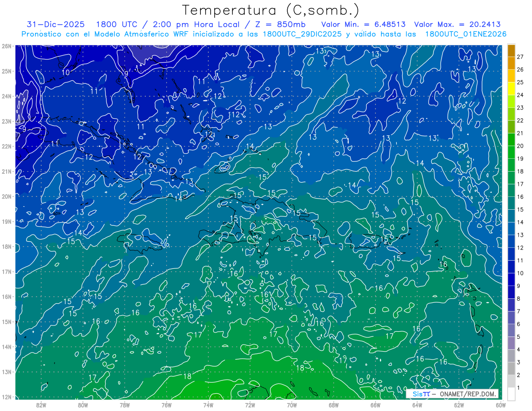Click the yellow legend swatch between 24 and 25
The image size is (532, 411).
[x=511, y=89]
